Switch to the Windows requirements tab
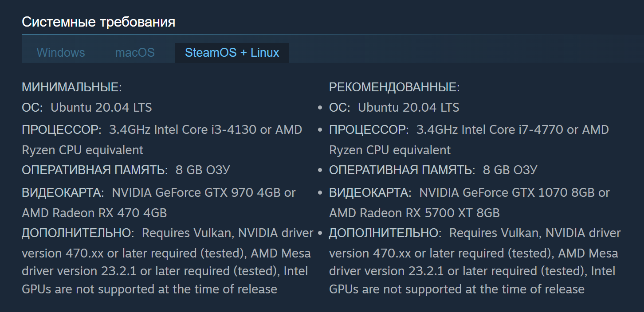This screenshot has width=644, height=312. (61, 53)
